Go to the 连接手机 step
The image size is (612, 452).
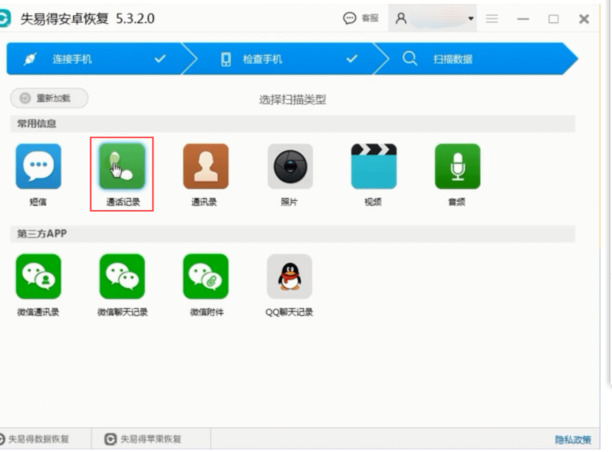pos(96,59)
